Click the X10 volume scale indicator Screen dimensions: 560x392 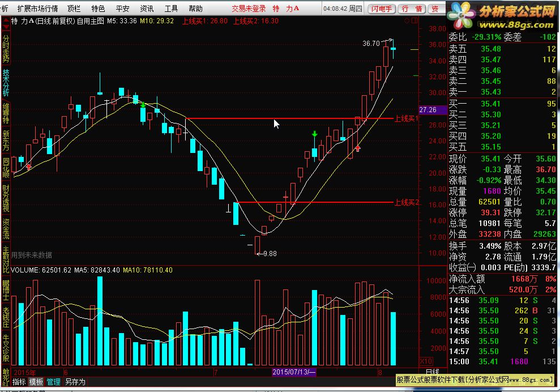pos(426,361)
